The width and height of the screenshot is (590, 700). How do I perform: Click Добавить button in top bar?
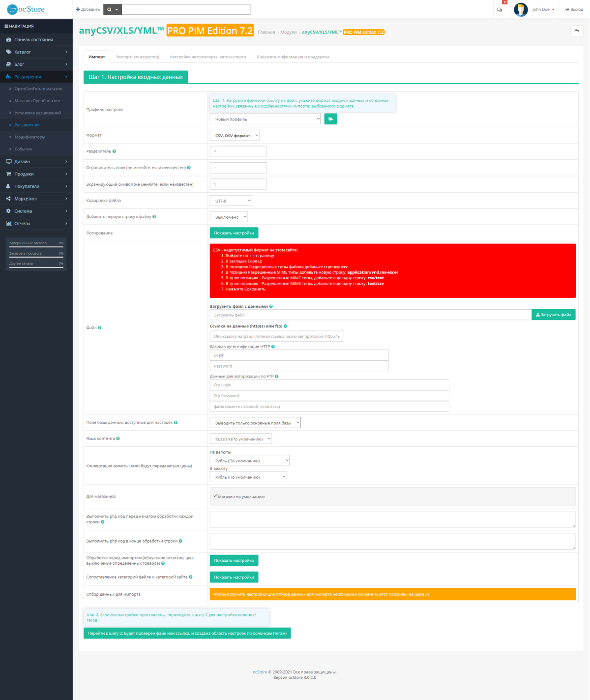(x=88, y=9)
